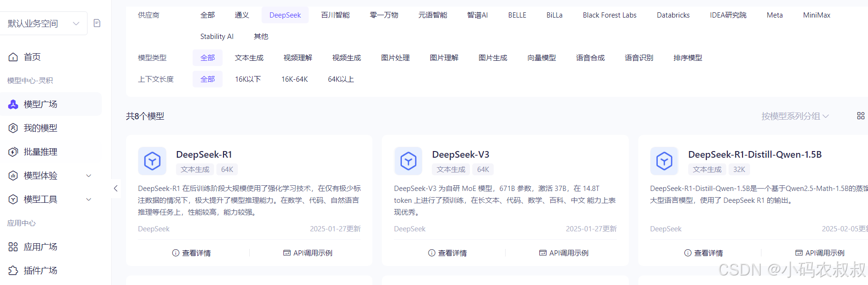Filter model type by 视频理解
This screenshot has width=868, height=285.
click(x=298, y=58)
